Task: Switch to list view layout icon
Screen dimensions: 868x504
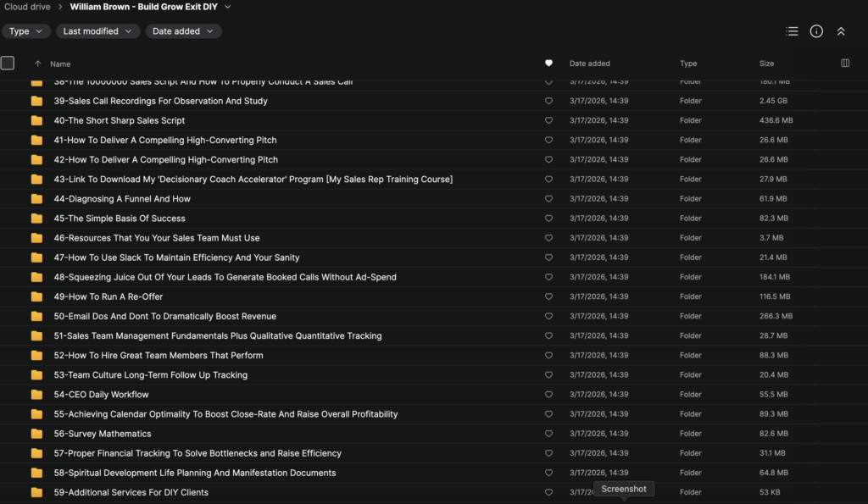Action: (x=792, y=31)
